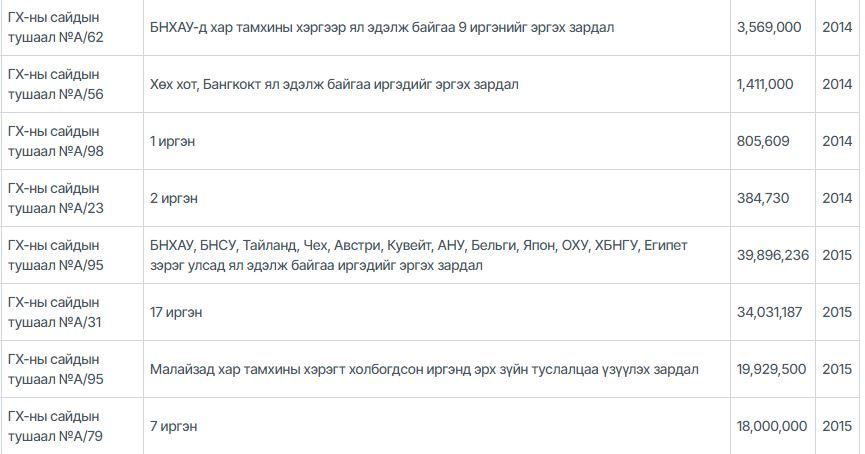Click the amount value 805,609
Viewport: 865px width, 454px height.
[762, 142]
